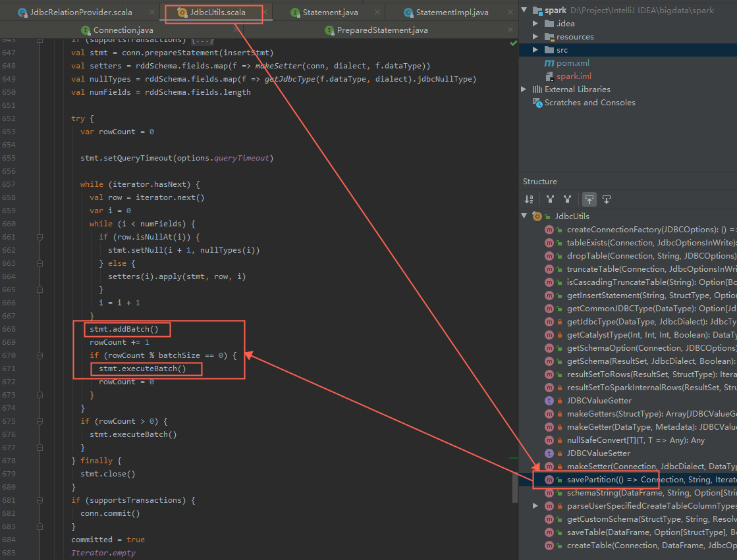The width and height of the screenshot is (737, 560).
Task: Expand the src folder
Action: 535,49
